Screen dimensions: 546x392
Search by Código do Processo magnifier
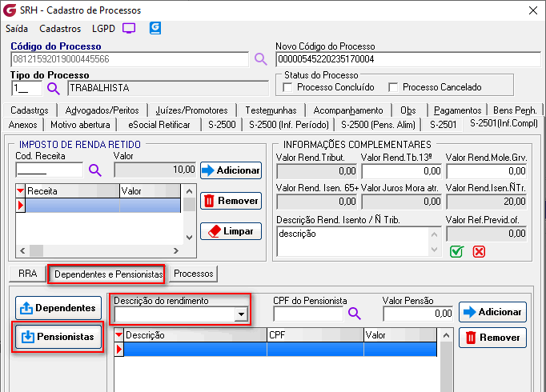[260, 59]
